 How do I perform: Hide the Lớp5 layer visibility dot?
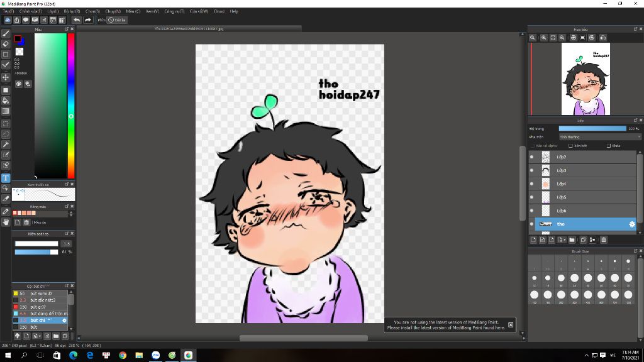tap(532, 197)
